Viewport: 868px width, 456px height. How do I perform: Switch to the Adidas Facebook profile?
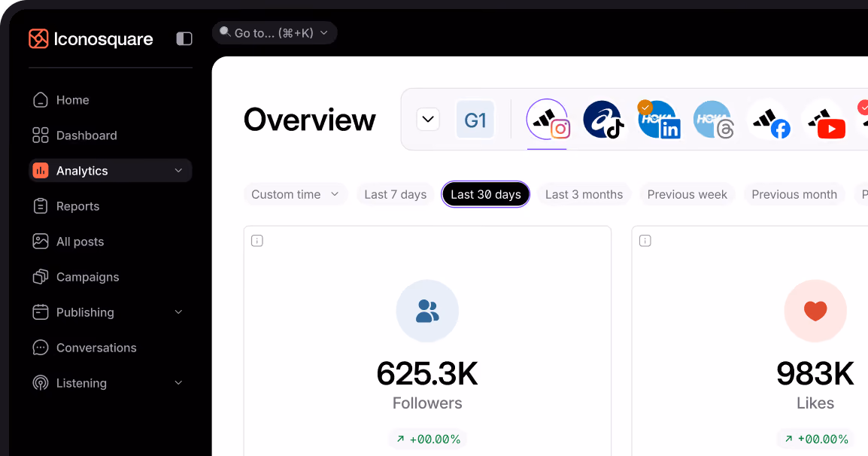769,119
